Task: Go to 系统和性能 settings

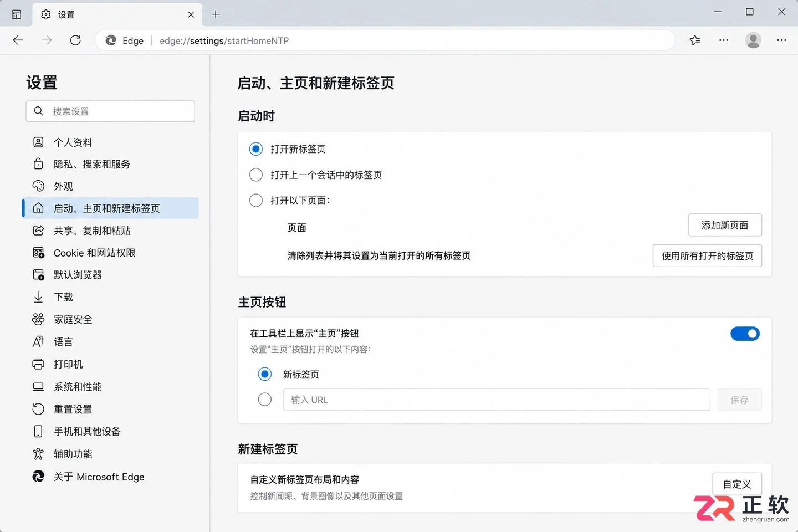Action: 110,387
